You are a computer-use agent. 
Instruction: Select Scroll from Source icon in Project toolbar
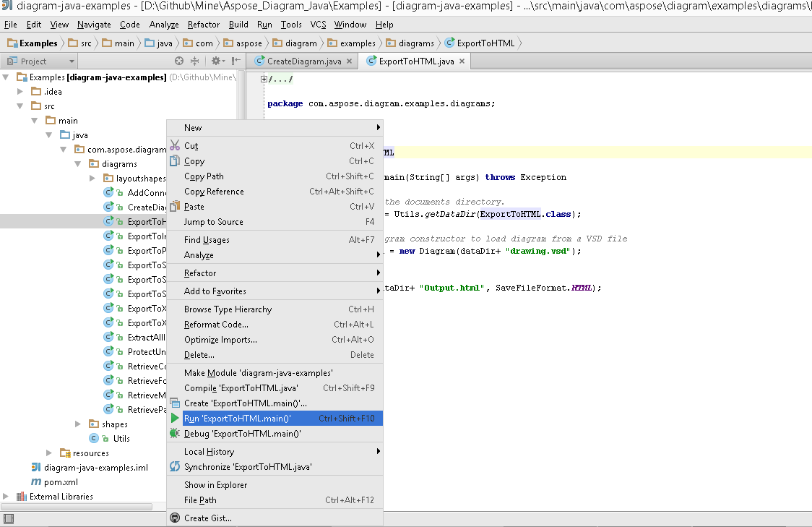tap(179, 61)
